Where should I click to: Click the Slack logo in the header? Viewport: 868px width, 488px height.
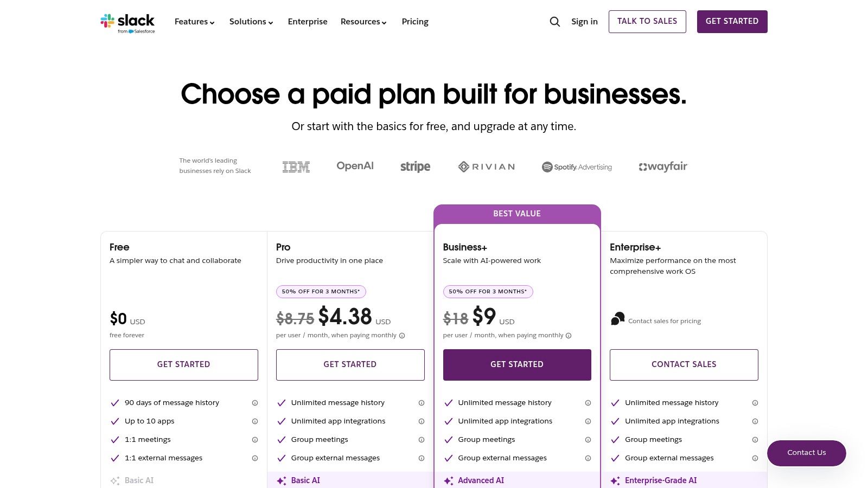click(x=127, y=22)
